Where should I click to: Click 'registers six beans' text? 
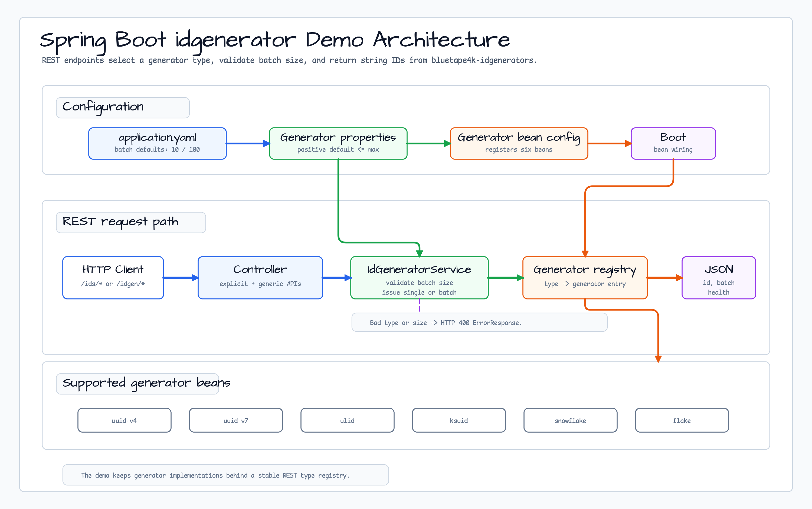click(519, 149)
